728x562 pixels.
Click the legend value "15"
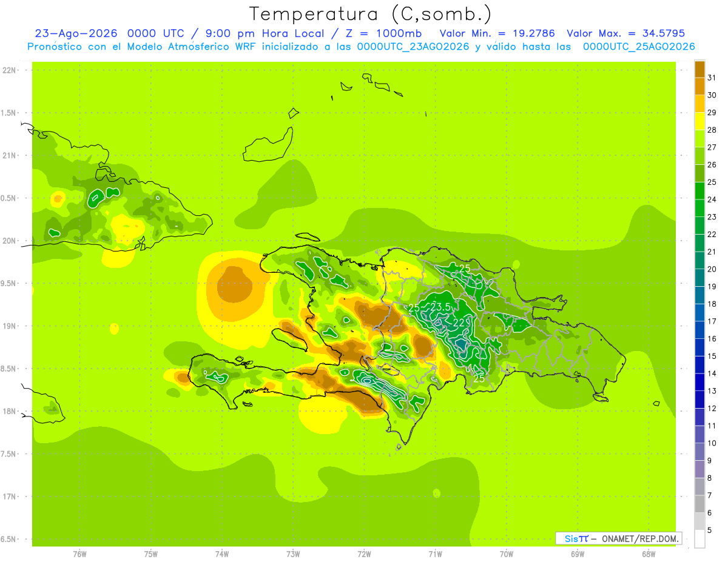pos(712,356)
